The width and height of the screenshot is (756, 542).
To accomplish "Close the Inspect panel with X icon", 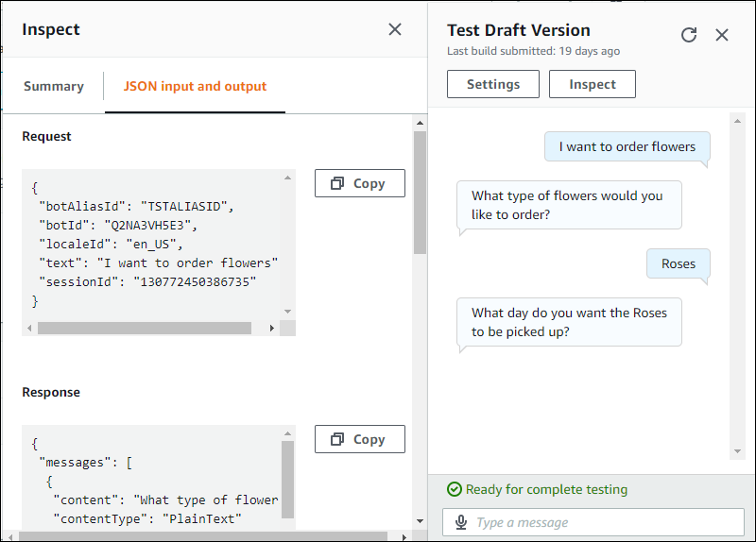I will coord(395,29).
